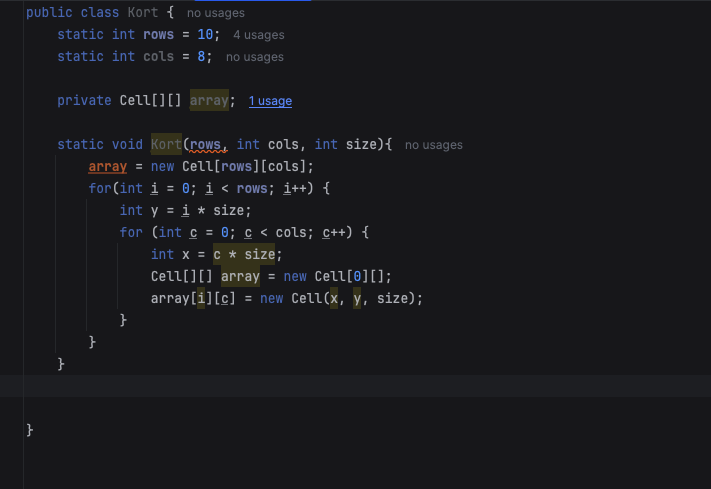
Task: Click 'array[i][c]' assignment target
Action: (193, 298)
